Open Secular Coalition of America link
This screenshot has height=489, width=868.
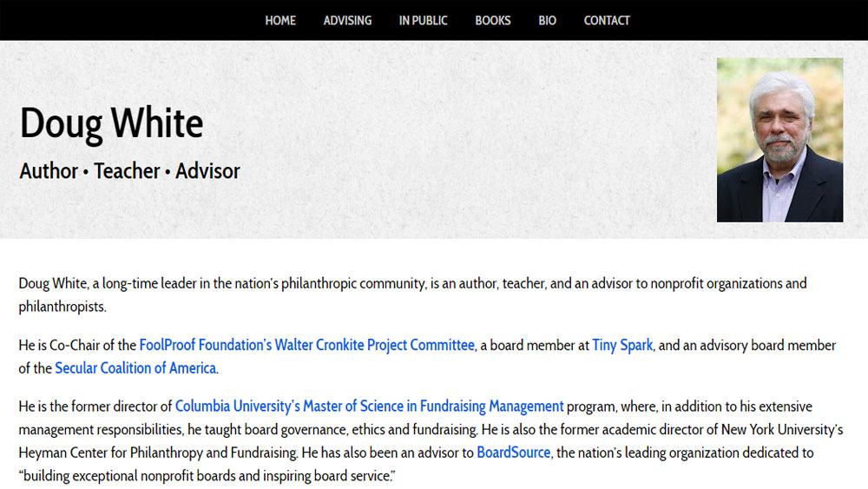(135, 367)
